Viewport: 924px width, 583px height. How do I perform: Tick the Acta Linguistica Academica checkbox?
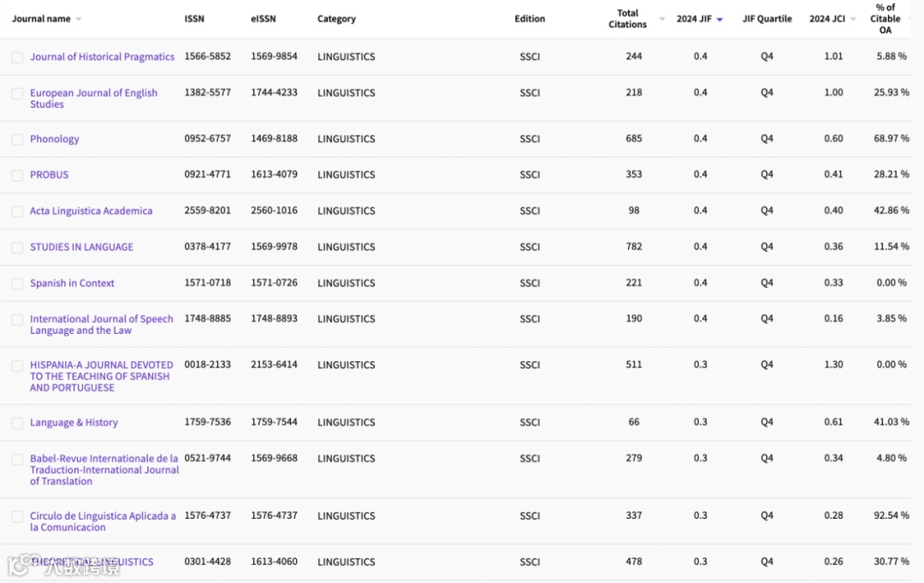(18, 211)
